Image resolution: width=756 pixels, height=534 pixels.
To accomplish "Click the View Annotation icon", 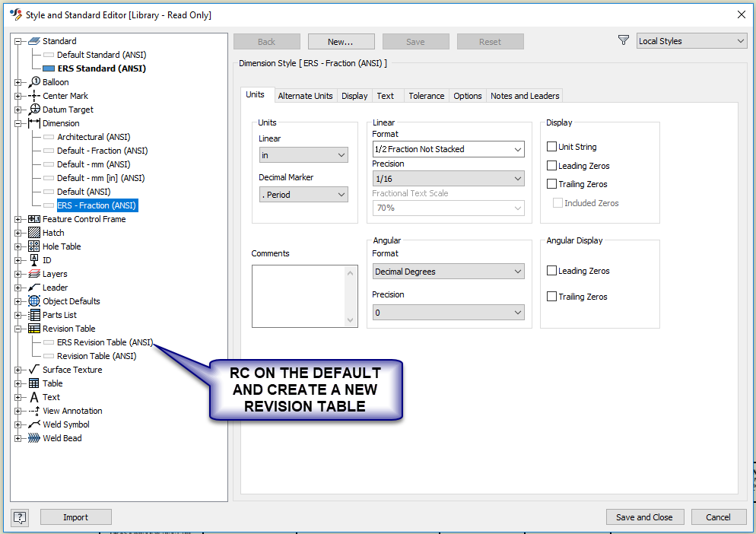I will coord(33,411).
